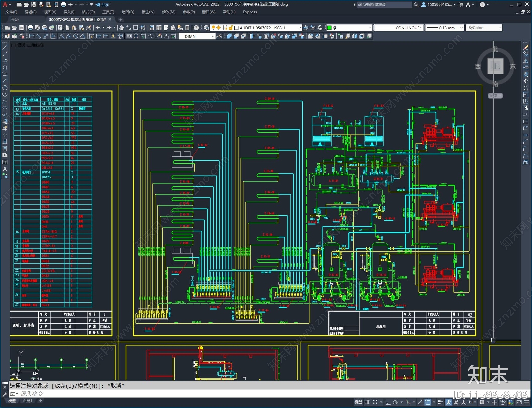This screenshot has width=532, height=408.
Task: Select the Erase tool in modify toolbar
Action: coord(526,47)
